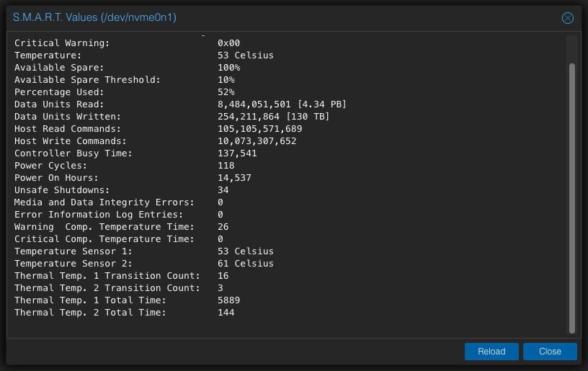Click Thermal Temp. 2 Total Time value 144
588x371 pixels.
[226, 313]
